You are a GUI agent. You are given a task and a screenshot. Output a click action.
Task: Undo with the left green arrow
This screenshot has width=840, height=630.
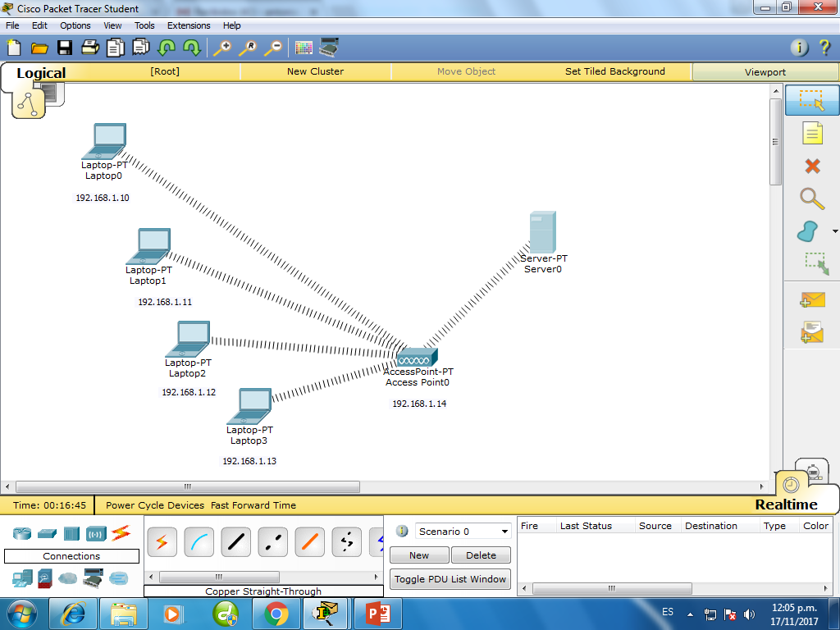(166, 48)
